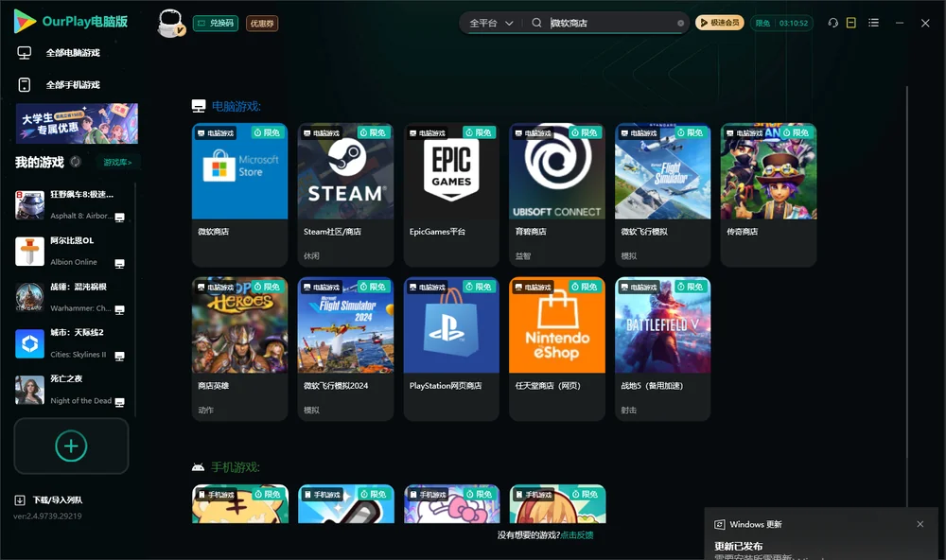The height and width of the screenshot is (560, 946).
Task: Dismiss the Windows 更新 notification
Action: 920,524
